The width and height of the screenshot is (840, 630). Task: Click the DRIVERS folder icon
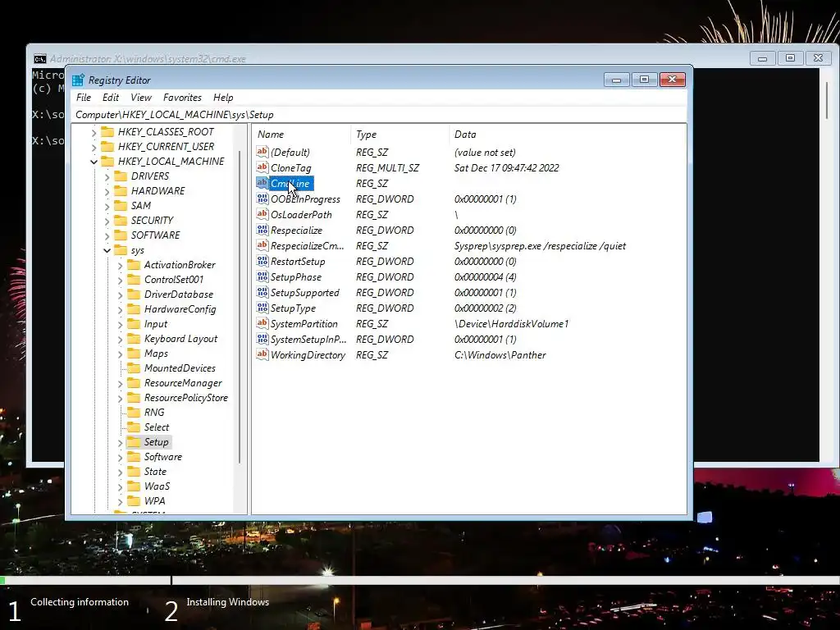click(x=121, y=176)
